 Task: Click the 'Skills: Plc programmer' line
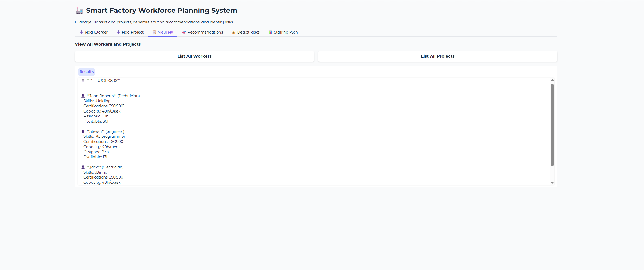point(104,136)
